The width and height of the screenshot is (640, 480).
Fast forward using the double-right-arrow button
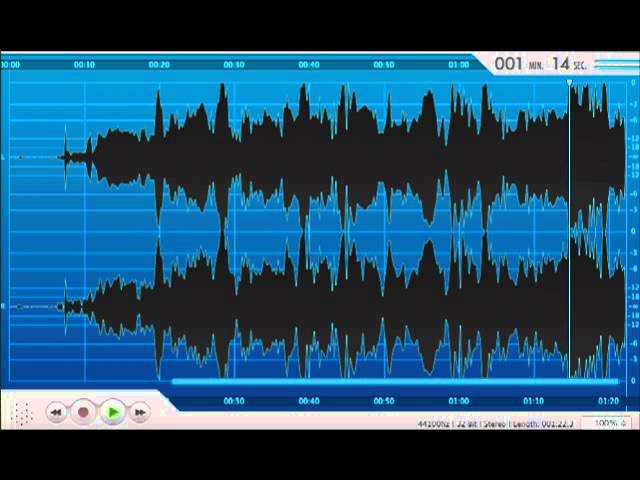tap(140, 413)
